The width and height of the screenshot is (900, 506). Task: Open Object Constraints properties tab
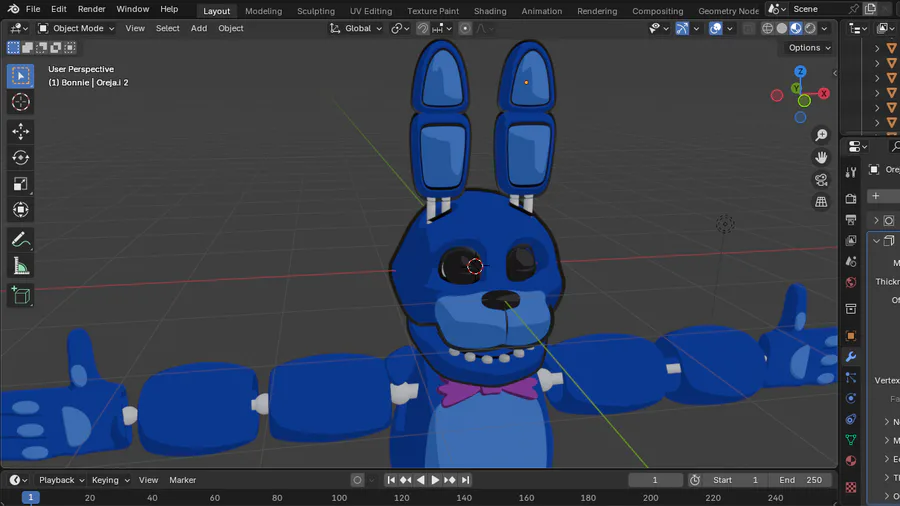click(851, 419)
